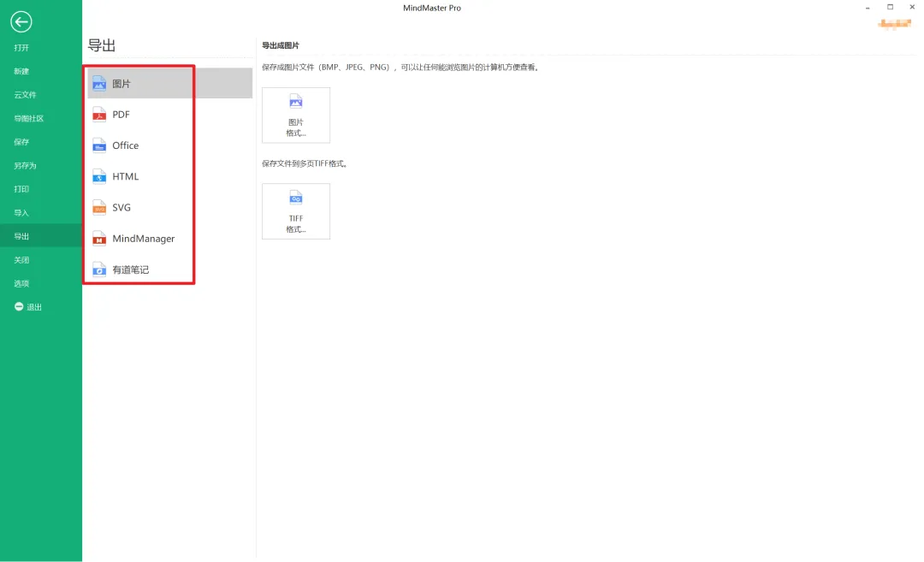This screenshot has width=924, height=562.
Task: Select 新建 in the sidebar
Action: (21, 71)
